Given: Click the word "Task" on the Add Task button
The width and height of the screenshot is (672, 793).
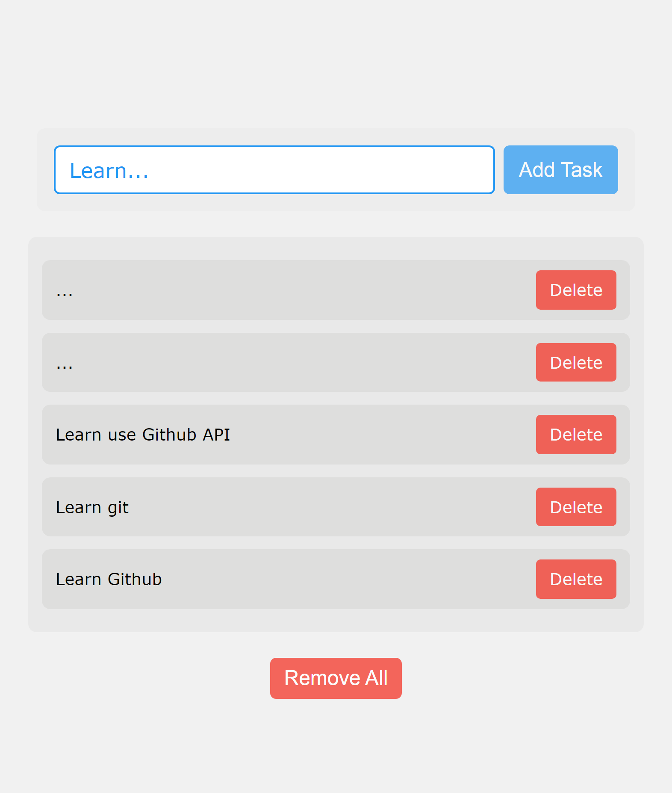Looking at the screenshot, I should click(581, 170).
